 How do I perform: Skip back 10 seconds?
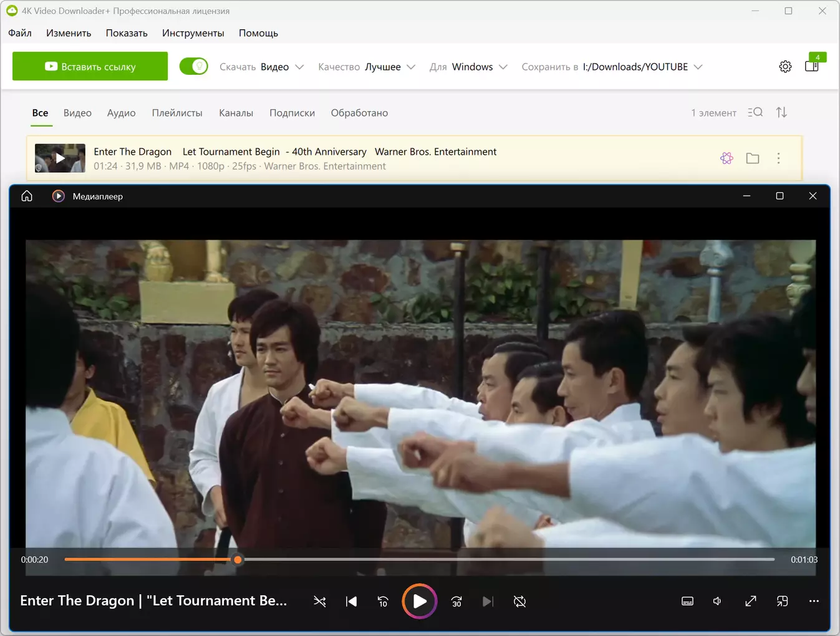[383, 601]
